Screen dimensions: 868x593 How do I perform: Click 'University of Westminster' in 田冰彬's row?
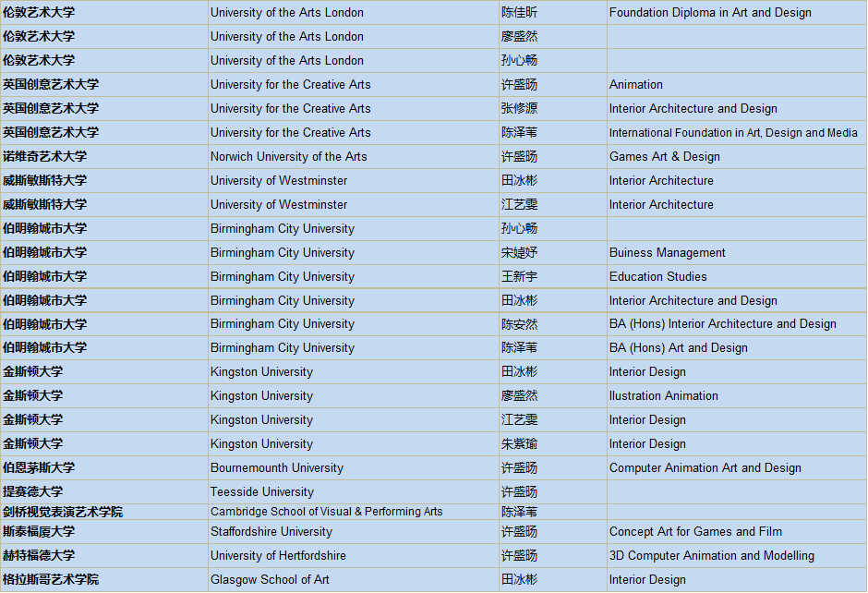279,180
